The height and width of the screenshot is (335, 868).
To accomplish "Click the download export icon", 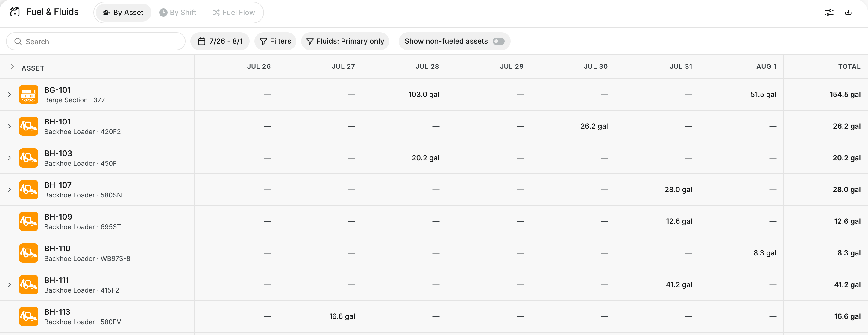I will [848, 13].
